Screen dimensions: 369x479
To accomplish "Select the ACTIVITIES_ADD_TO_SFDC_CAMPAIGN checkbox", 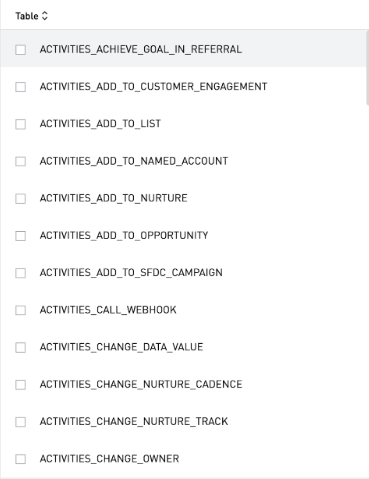I will pos(21,273).
